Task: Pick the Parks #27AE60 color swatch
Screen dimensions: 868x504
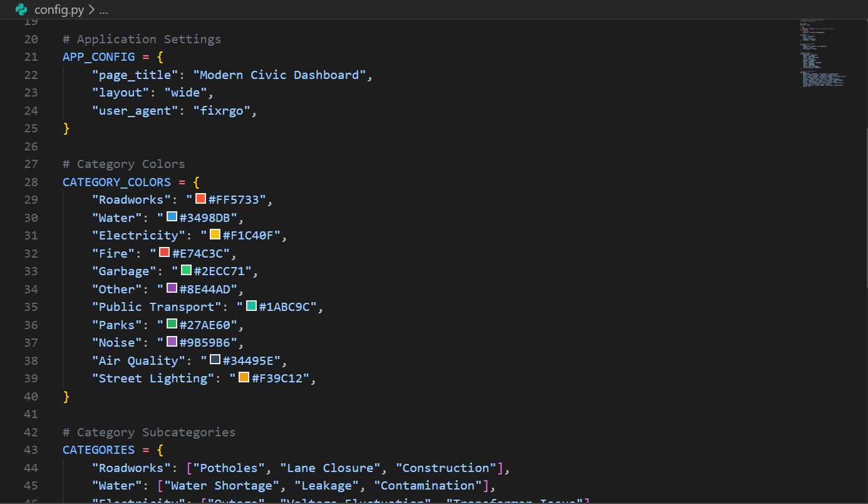Action: coord(172,323)
